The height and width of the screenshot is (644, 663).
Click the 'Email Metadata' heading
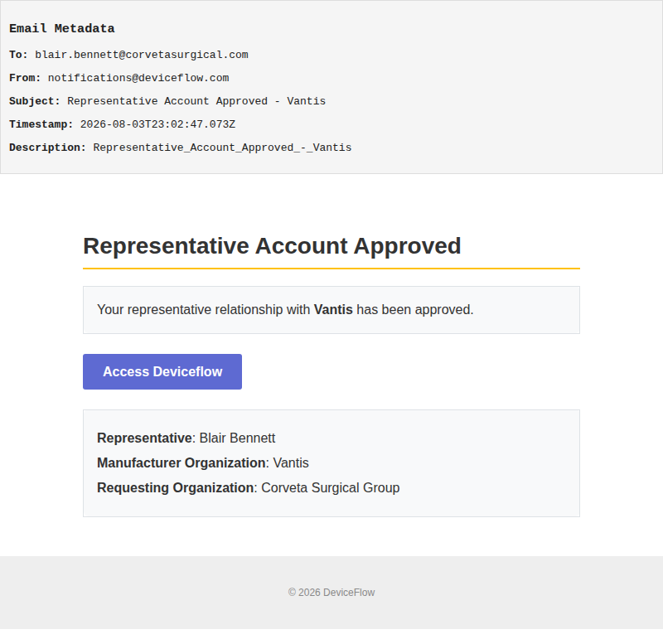tap(61, 29)
